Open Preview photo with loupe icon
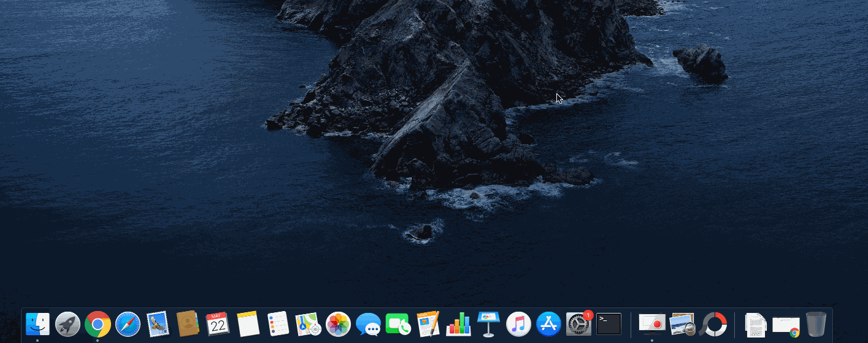 (682, 324)
